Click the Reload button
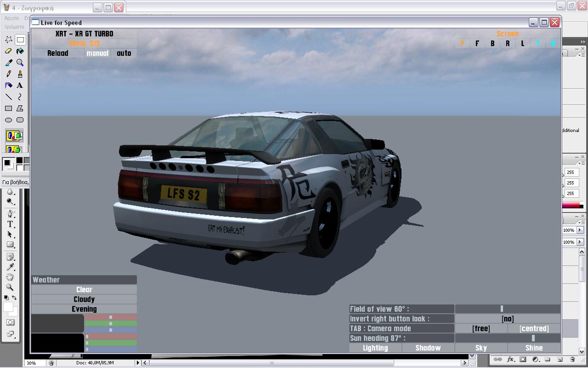The height and width of the screenshot is (368, 588). point(58,53)
